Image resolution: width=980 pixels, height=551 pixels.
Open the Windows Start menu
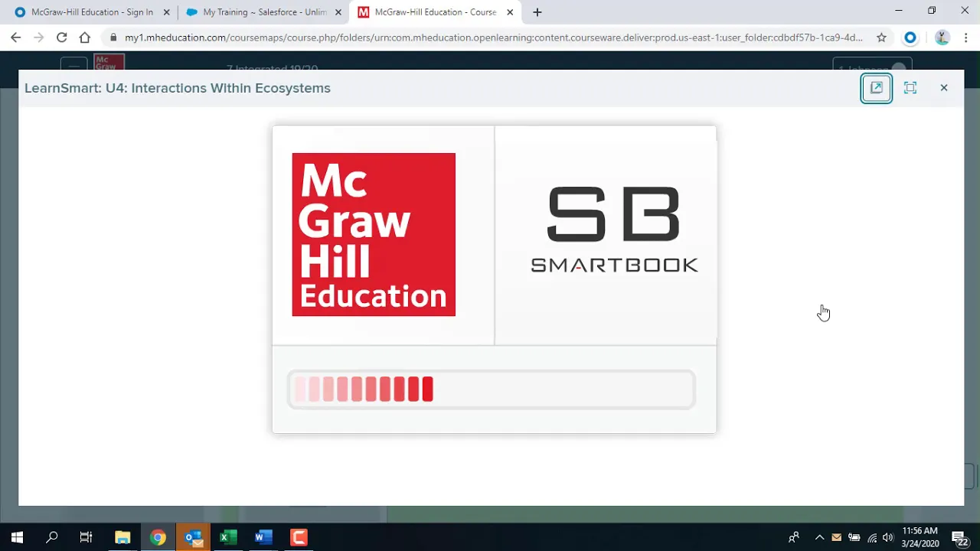(x=17, y=537)
